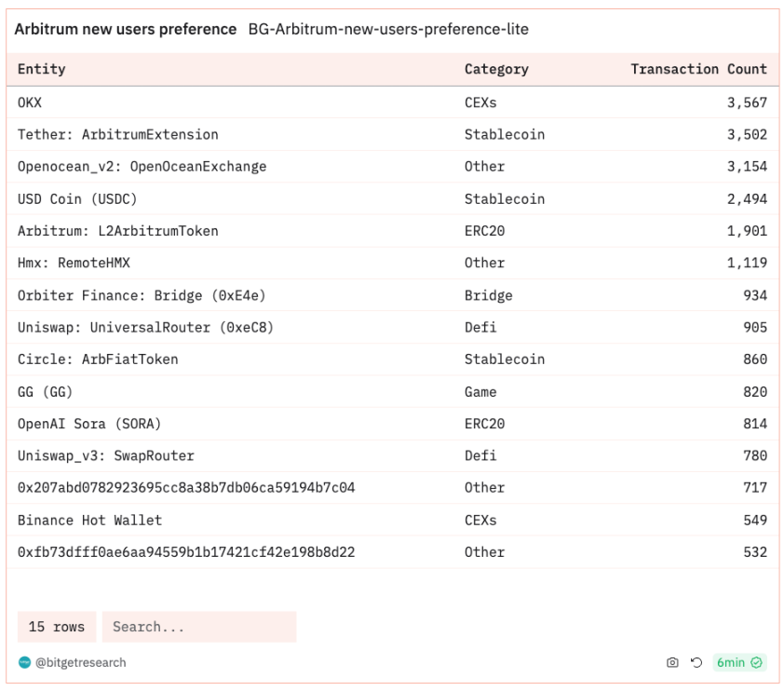Select Openocean_v2: OpenOceanExchange cell

tap(142, 167)
